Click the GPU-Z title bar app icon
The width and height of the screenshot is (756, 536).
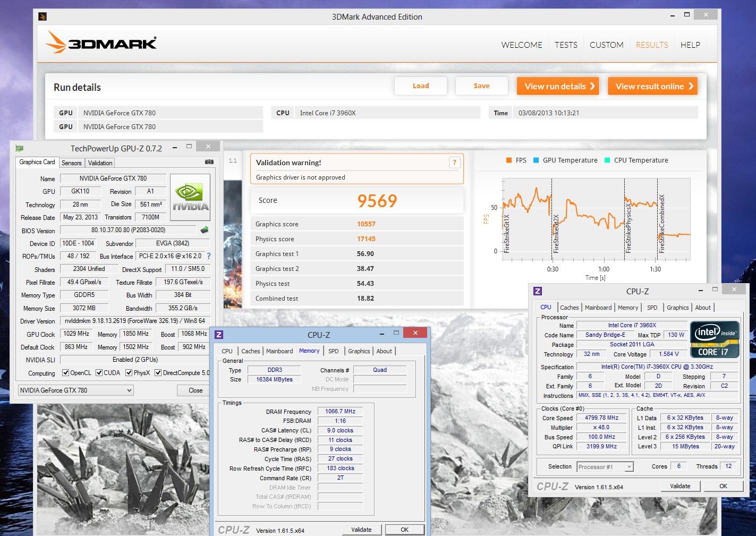[20, 148]
